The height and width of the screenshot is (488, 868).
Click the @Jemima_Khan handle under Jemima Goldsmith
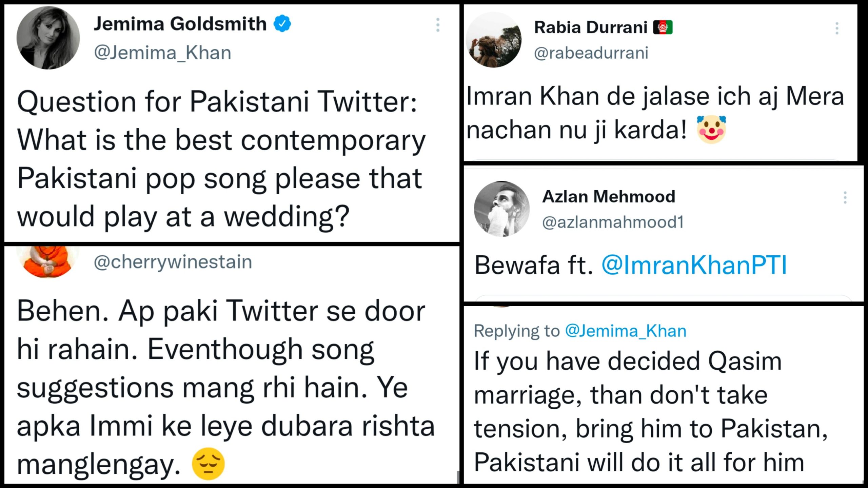point(162,53)
